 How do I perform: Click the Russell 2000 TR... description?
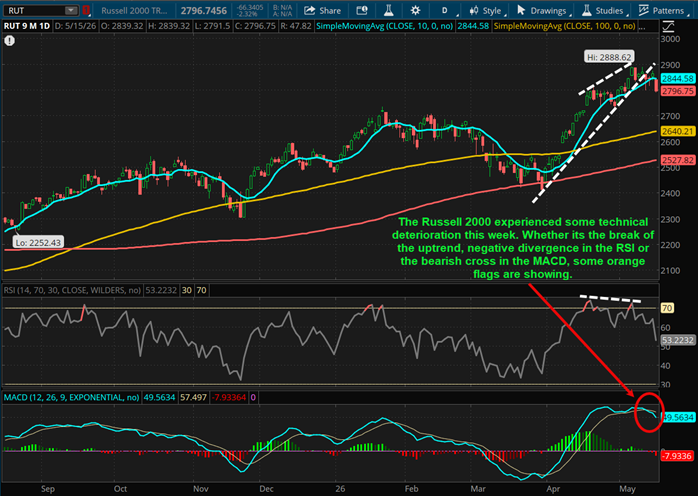coord(134,11)
